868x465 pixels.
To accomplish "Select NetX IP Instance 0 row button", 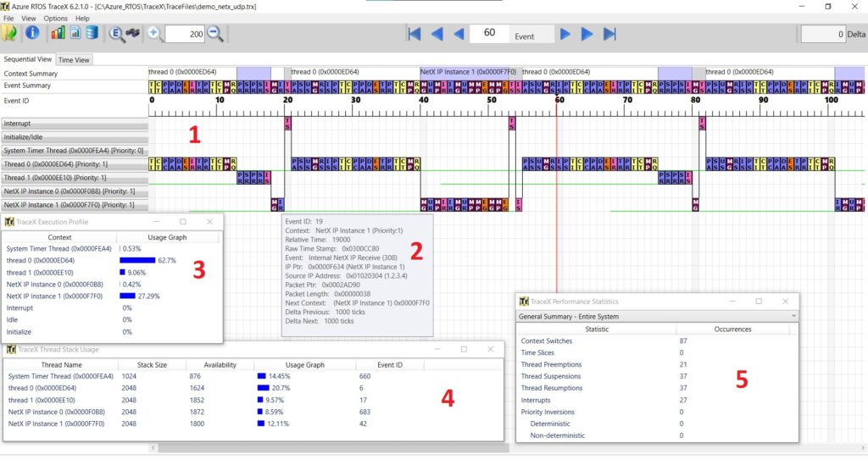I will pyautogui.click(x=75, y=191).
